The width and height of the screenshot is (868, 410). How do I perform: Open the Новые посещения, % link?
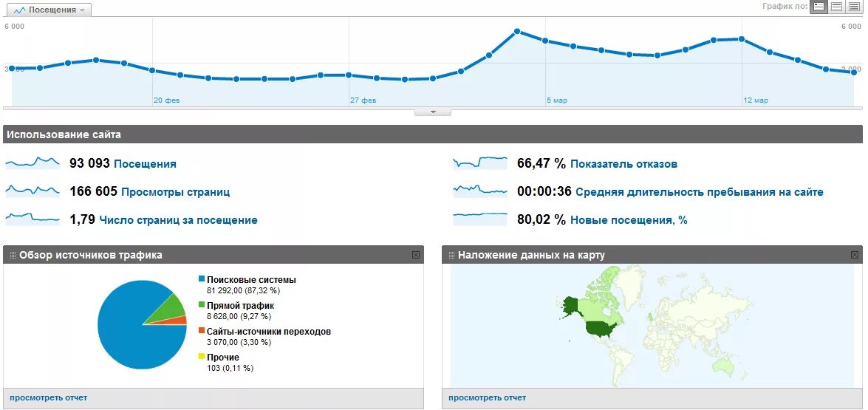(x=629, y=220)
